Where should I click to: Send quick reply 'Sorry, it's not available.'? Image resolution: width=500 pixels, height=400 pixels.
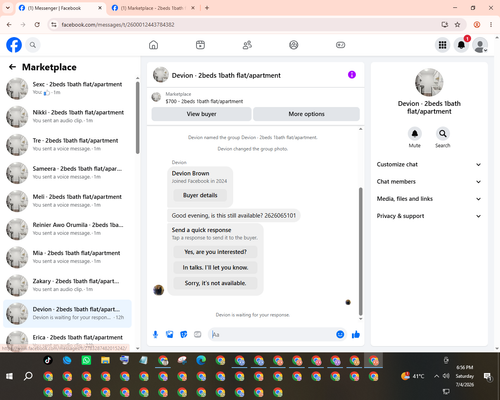pyautogui.click(x=215, y=283)
